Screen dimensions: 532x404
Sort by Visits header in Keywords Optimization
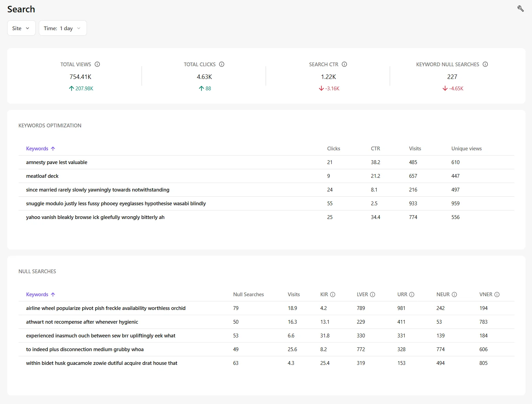(x=415, y=149)
